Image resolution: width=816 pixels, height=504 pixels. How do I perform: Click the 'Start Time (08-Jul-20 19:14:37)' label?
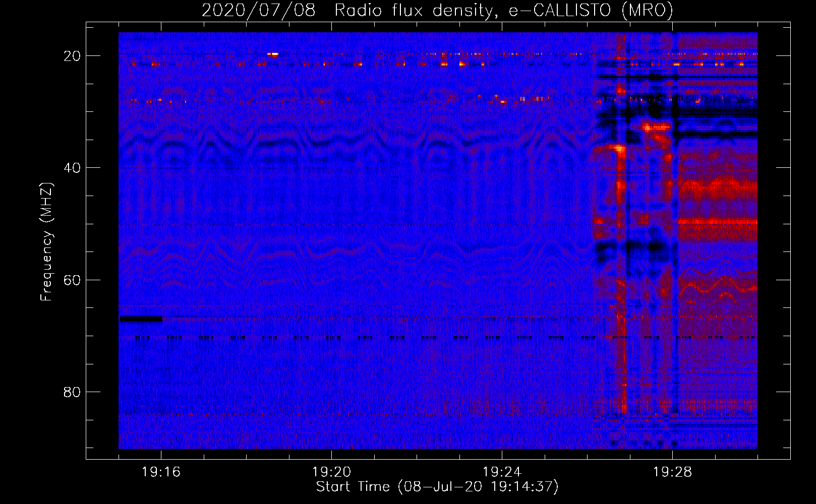437,487
